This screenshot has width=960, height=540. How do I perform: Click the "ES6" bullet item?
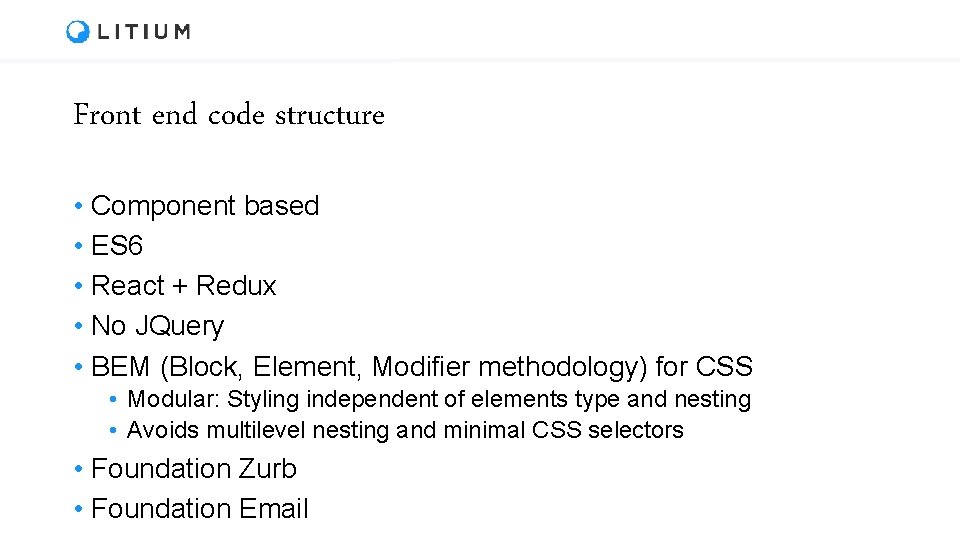(x=117, y=246)
